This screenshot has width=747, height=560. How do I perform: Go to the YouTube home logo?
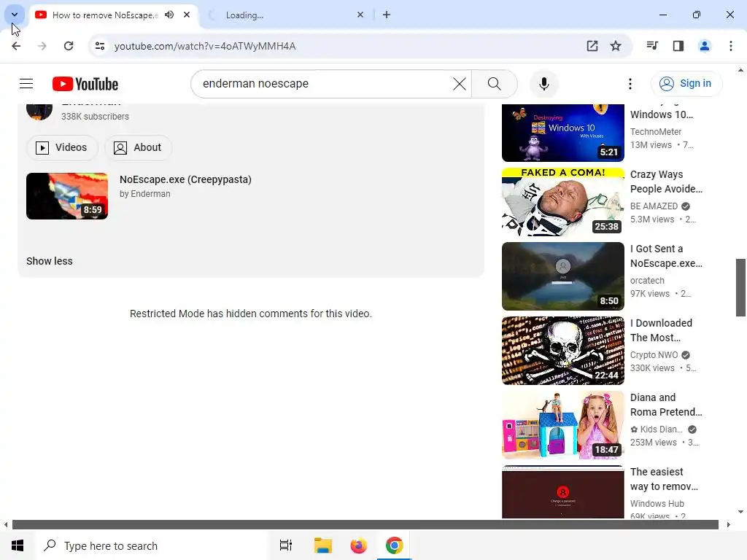point(85,84)
